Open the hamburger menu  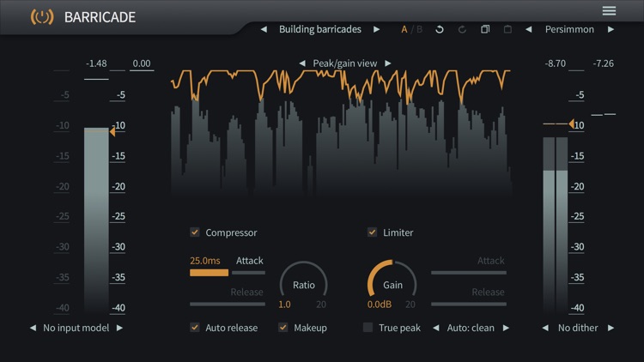tap(609, 10)
